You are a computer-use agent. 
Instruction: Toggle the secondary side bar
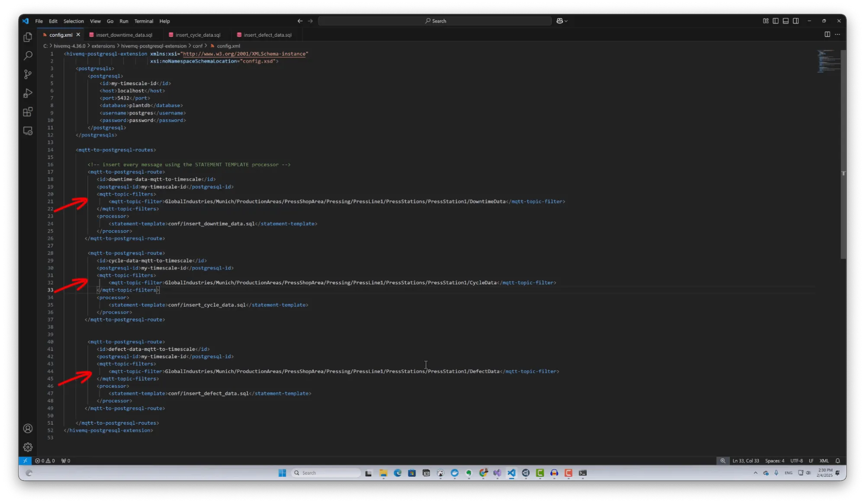click(796, 21)
